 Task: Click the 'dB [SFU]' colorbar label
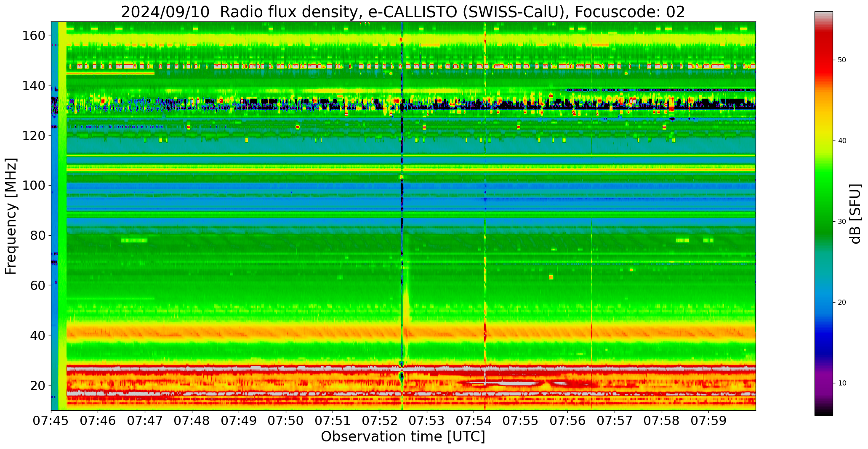(855, 214)
